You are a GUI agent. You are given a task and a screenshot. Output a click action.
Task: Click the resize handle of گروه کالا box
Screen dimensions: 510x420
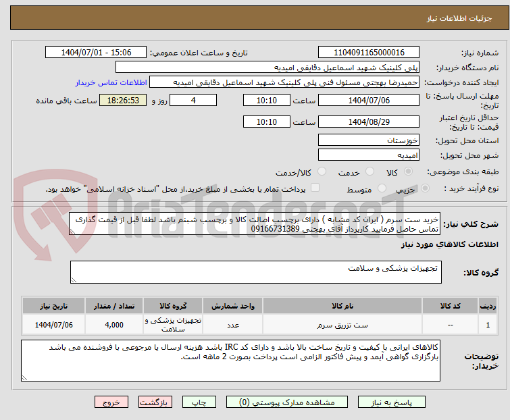[x=74, y=280]
